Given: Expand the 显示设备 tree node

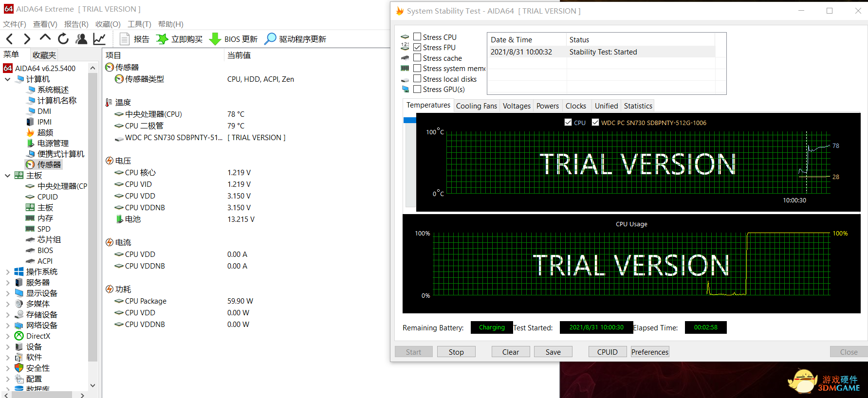Looking at the screenshot, I should (7, 293).
